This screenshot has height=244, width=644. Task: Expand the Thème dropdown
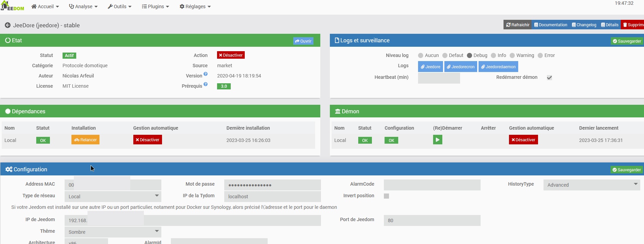(113, 232)
